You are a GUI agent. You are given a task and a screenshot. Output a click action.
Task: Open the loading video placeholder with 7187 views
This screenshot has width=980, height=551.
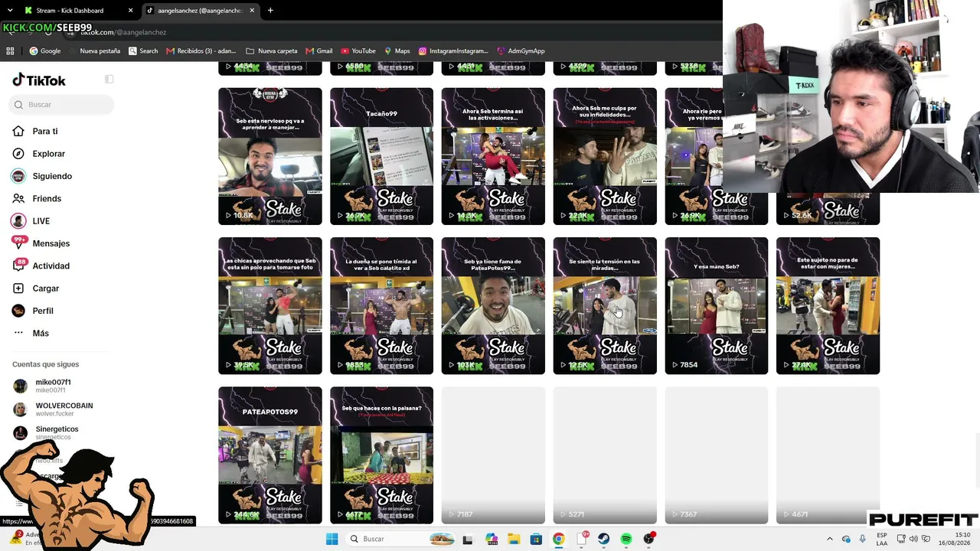(x=493, y=455)
